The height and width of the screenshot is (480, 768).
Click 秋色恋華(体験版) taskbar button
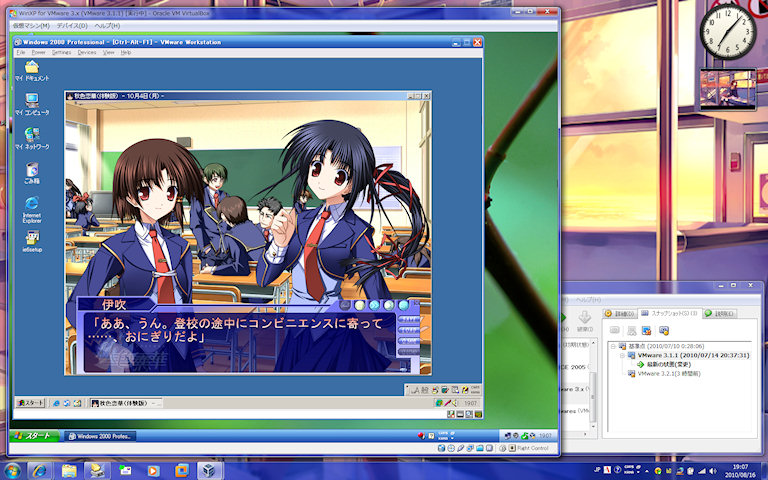pyautogui.click(x=126, y=403)
